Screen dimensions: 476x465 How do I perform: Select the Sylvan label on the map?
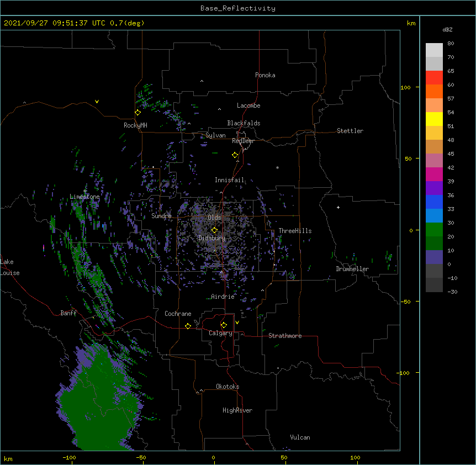click(215, 135)
